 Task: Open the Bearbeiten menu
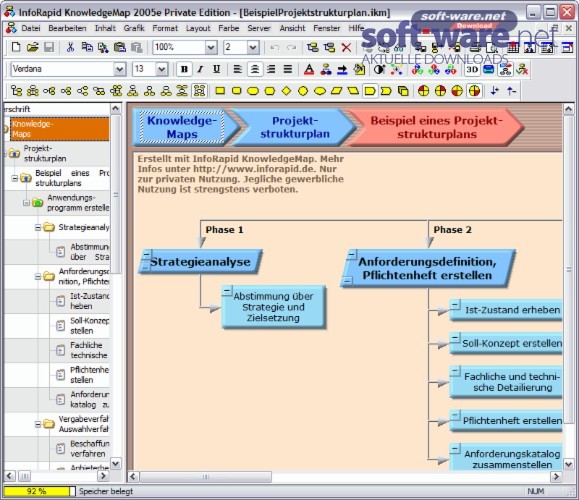coord(67,28)
